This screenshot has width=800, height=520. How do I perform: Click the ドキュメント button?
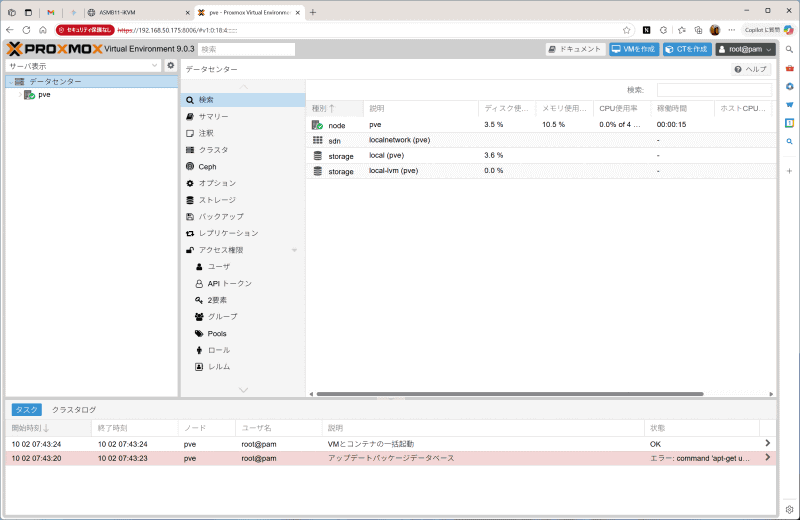(576, 49)
